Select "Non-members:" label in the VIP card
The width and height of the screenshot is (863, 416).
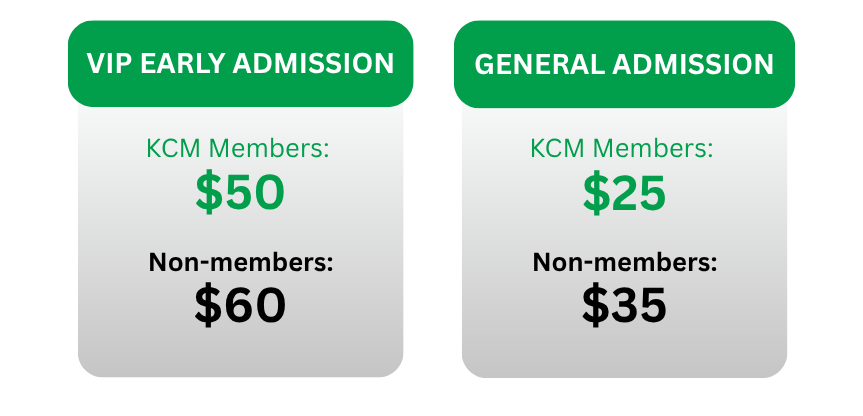240,263
